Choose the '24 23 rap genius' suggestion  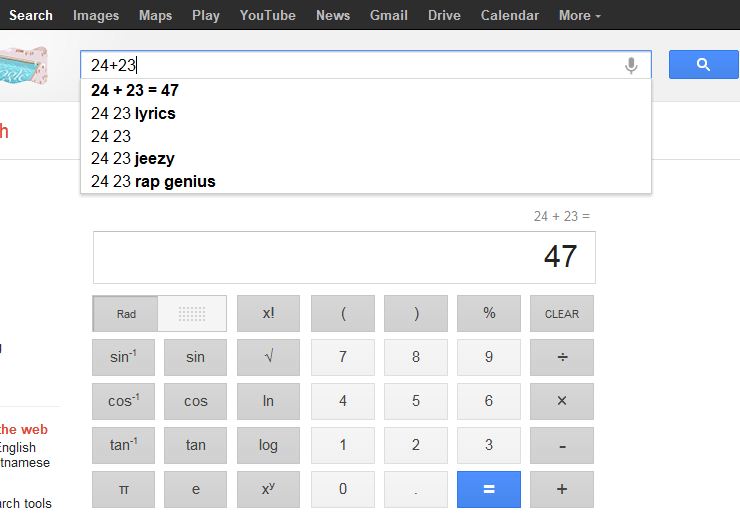pos(366,181)
